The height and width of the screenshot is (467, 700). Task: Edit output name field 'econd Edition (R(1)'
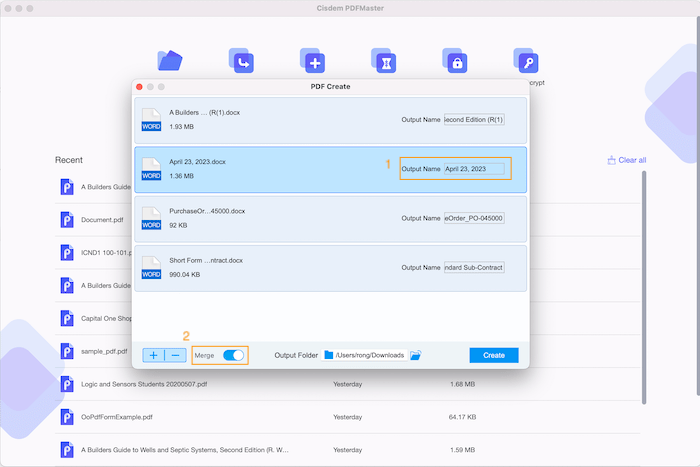[474, 120]
